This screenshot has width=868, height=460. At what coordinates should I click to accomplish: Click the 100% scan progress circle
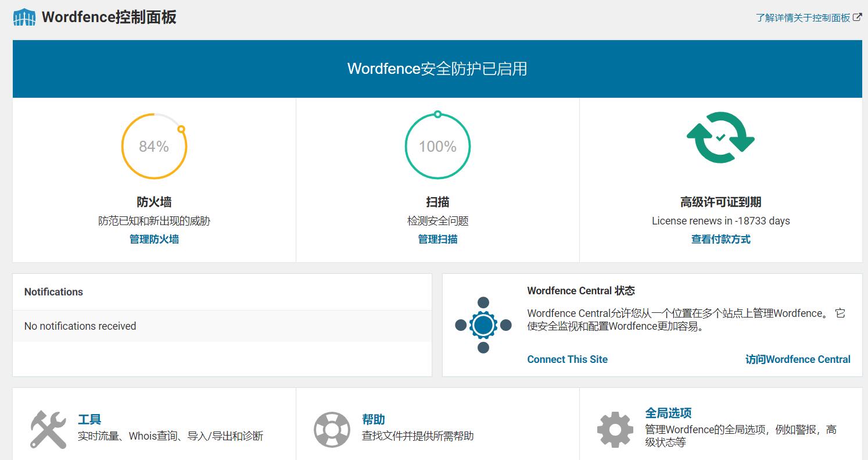[437, 146]
